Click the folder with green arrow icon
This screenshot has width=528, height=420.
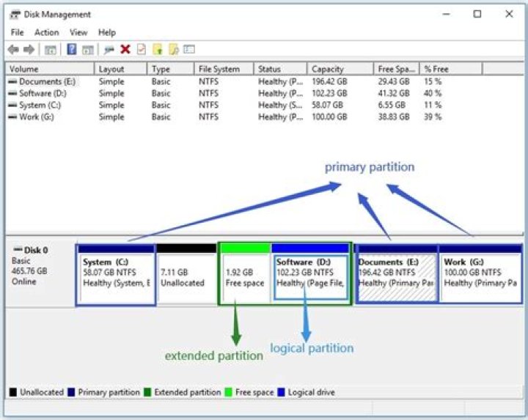[157, 50]
